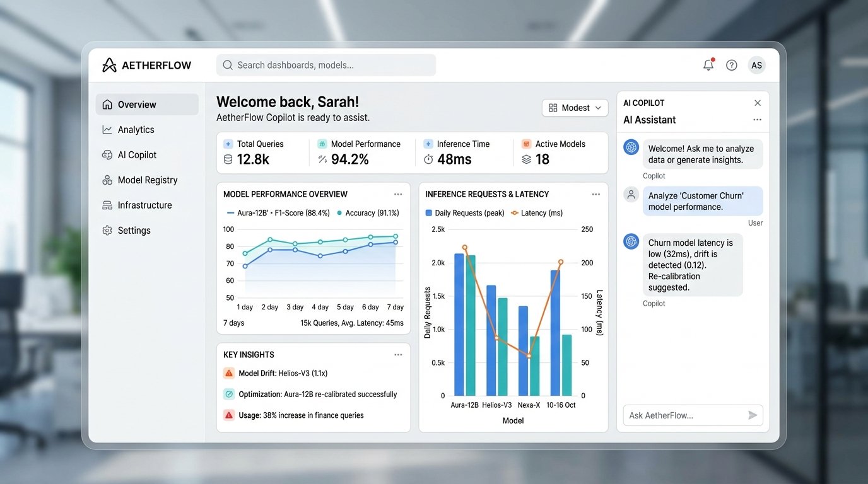Click the Analyze 'Customer Churn' message bubble

click(703, 201)
